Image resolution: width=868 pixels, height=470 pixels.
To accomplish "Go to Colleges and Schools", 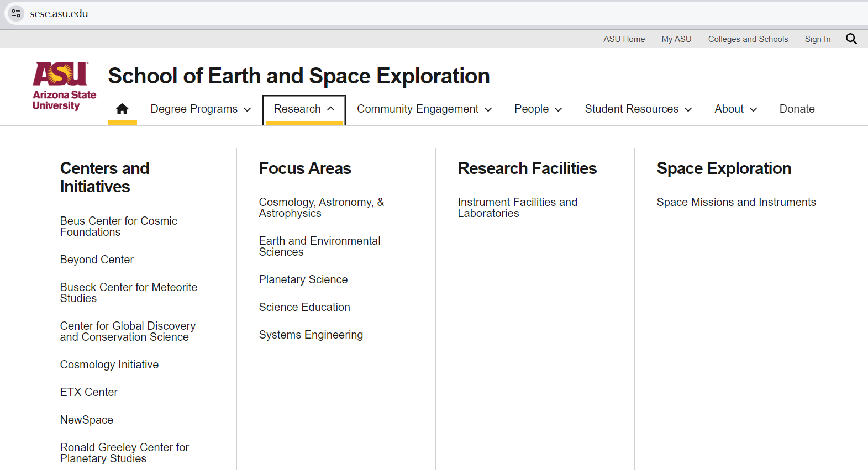I will tap(748, 39).
